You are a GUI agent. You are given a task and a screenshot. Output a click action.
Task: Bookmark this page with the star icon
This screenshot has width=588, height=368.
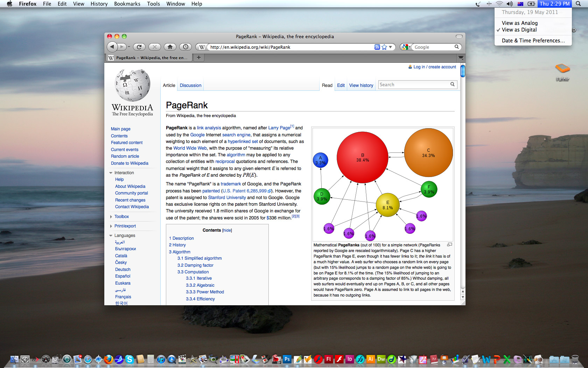pos(384,47)
